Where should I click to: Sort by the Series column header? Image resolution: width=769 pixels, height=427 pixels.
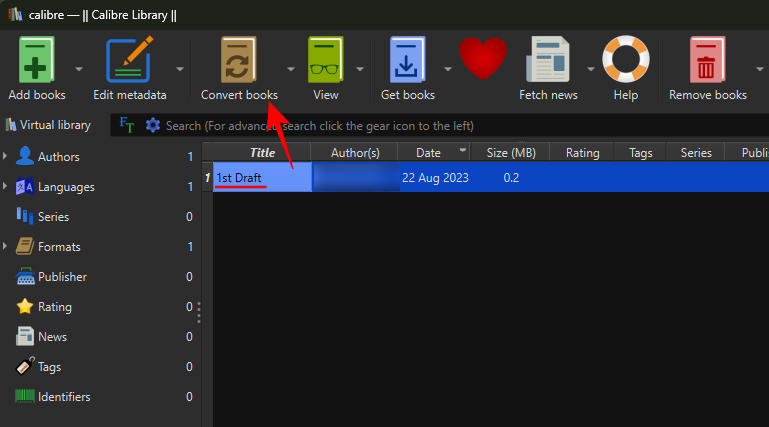point(696,152)
